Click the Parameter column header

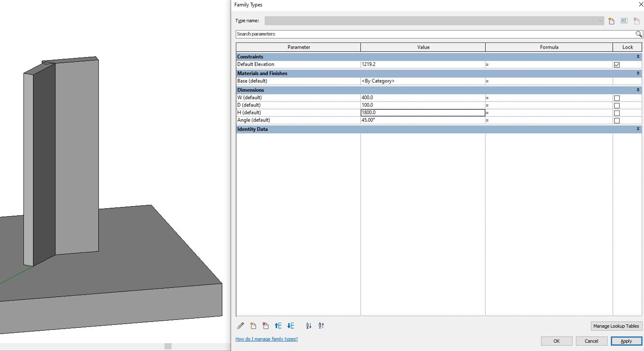tap(299, 47)
